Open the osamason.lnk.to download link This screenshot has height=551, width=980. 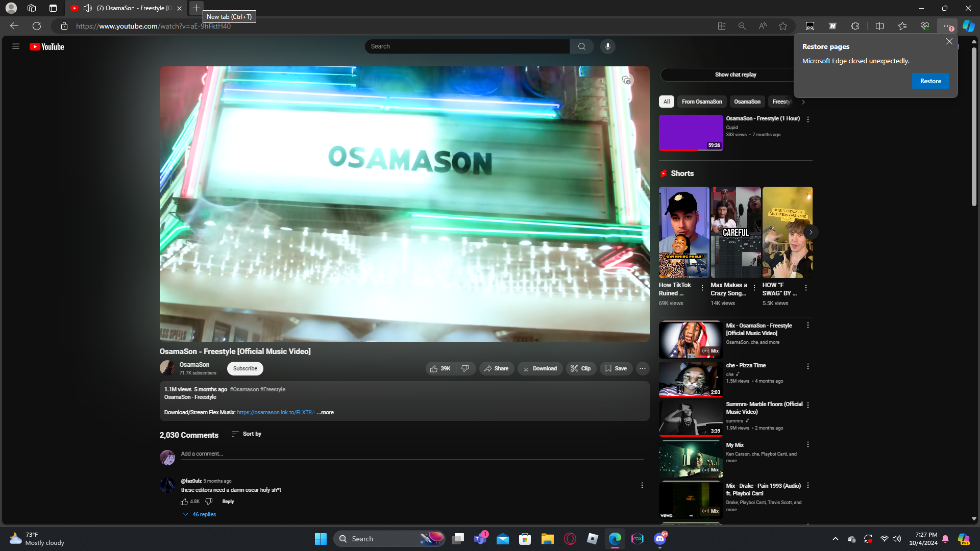click(x=276, y=412)
